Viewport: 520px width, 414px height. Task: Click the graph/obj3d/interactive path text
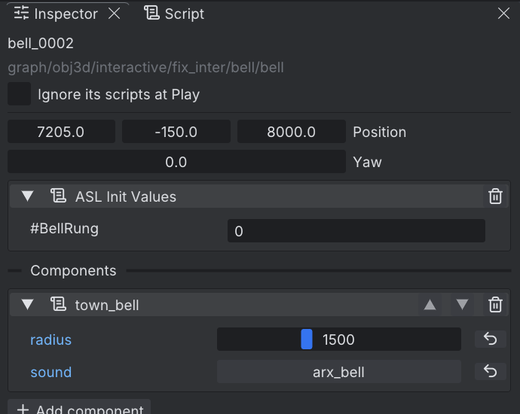(x=146, y=67)
